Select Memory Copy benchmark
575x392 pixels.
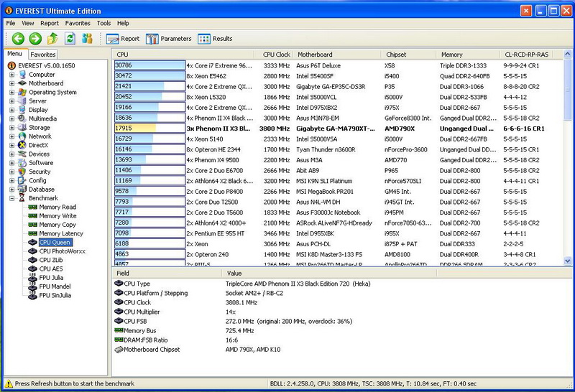point(57,225)
